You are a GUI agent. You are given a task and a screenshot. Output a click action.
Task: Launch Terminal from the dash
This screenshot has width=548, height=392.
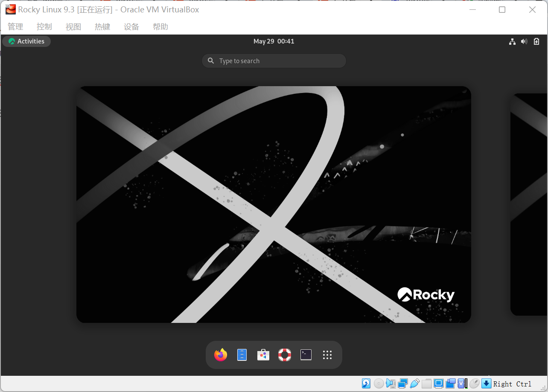tap(306, 355)
